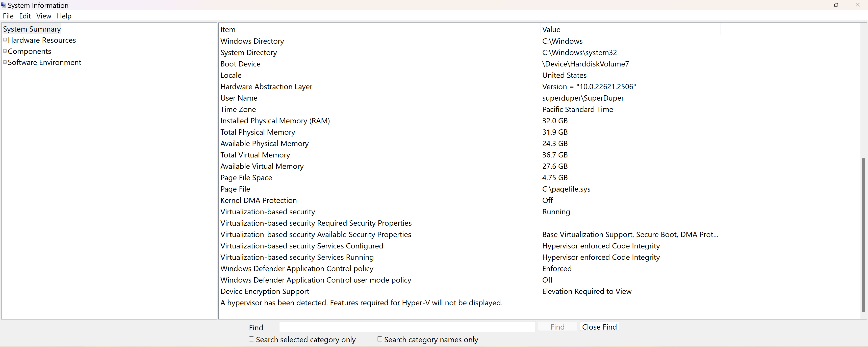Open the Edit menu

click(25, 16)
